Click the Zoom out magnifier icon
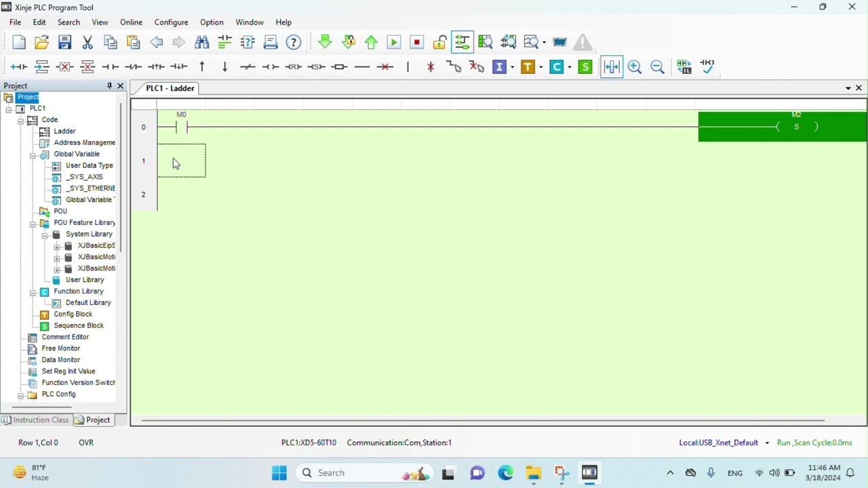 pos(657,66)
